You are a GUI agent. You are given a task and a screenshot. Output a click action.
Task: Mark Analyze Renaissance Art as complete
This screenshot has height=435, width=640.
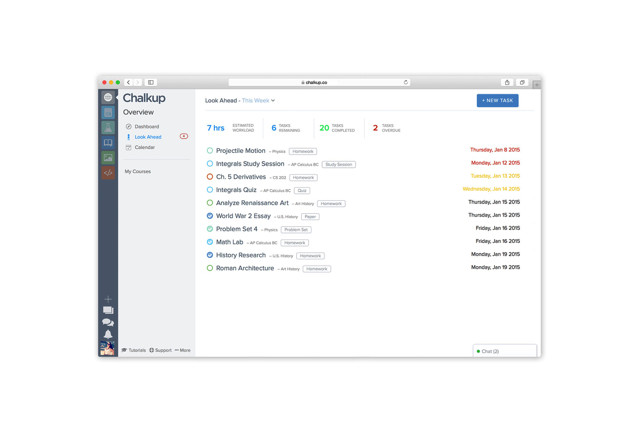coord(210,203)
